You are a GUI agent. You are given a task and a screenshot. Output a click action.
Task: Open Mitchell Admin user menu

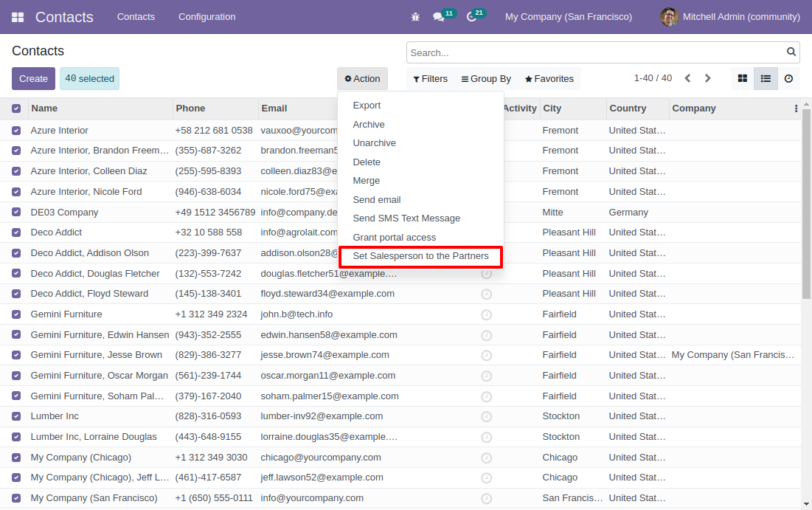point(730,17)
